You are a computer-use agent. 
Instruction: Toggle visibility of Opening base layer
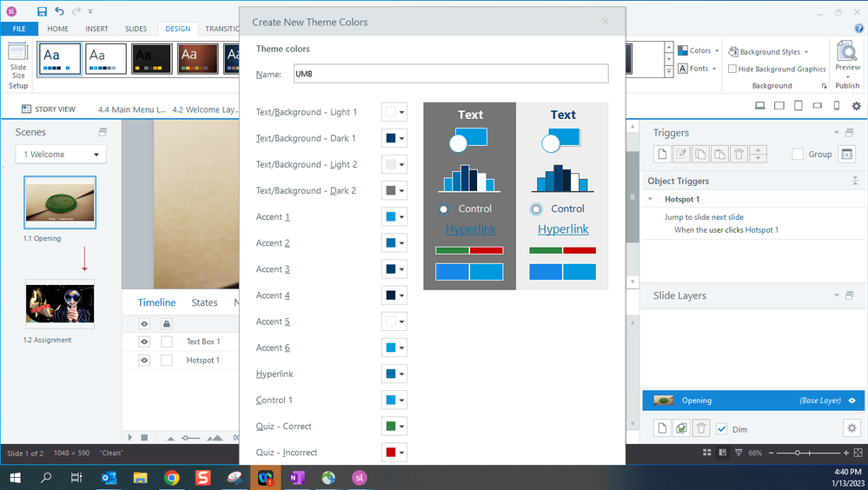tap(852, 401)
